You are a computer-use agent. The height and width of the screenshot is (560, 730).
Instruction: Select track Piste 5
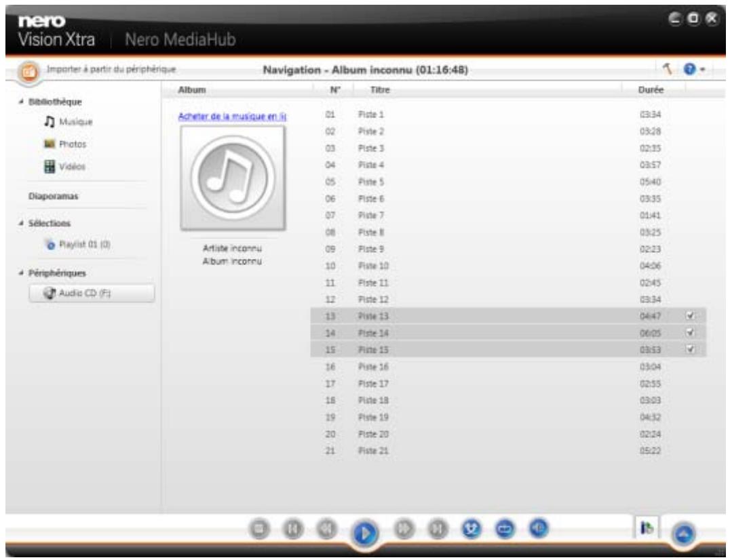tap(508, 182)
